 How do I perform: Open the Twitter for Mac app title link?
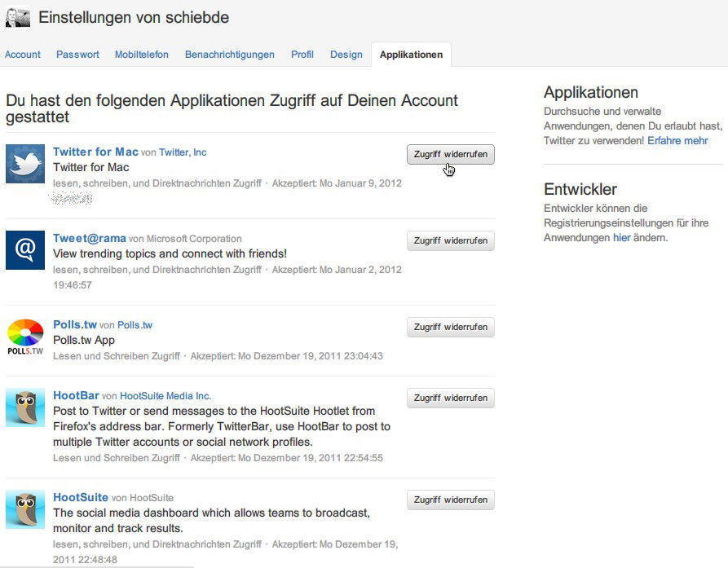[x=95, y=152]
